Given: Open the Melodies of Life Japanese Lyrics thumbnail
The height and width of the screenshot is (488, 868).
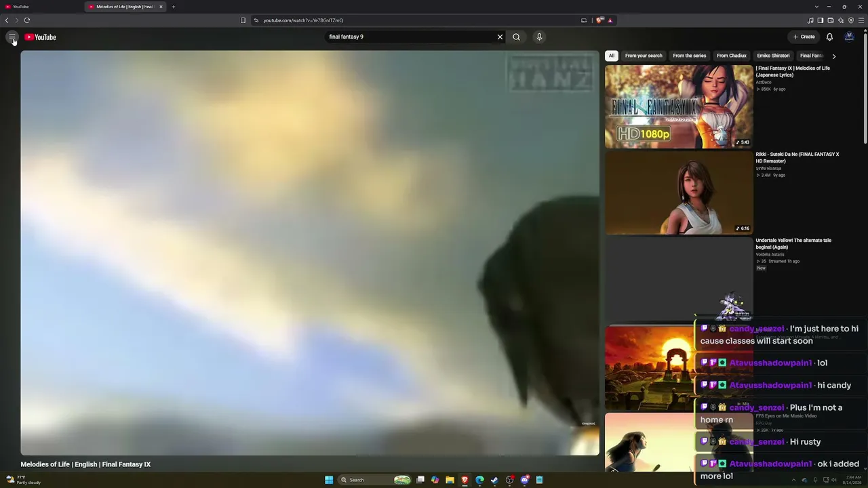Looking at the screenshot, I should point(679,106).
